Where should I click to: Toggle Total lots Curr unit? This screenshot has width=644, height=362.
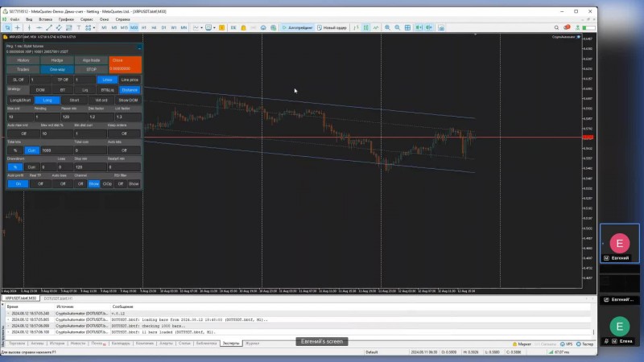coord(31,150)
